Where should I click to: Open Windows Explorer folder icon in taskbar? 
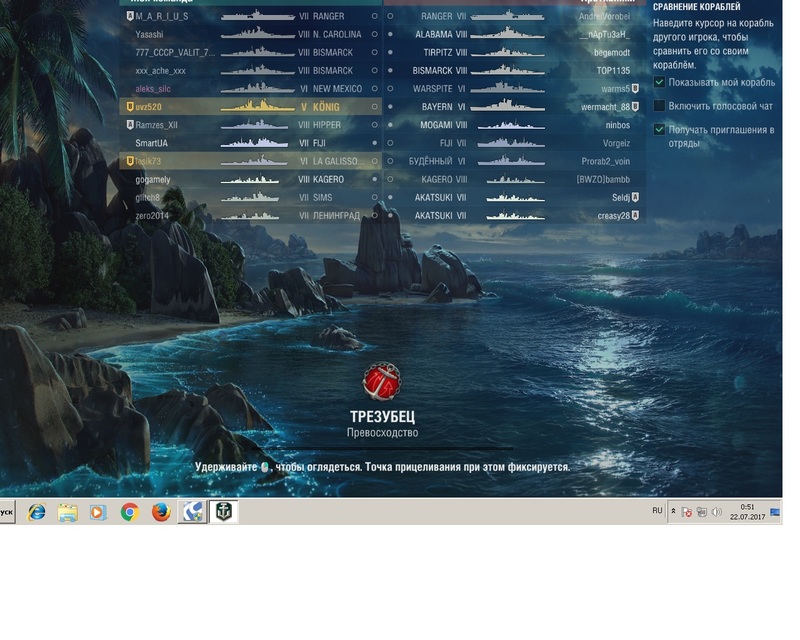68,511
